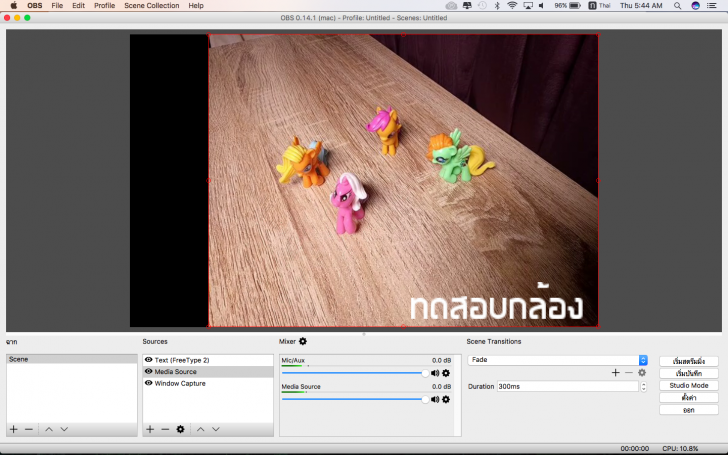Select Scene in the scenes list
The width and height of the screenshot is (728, 455).
[x=72, y=359]
